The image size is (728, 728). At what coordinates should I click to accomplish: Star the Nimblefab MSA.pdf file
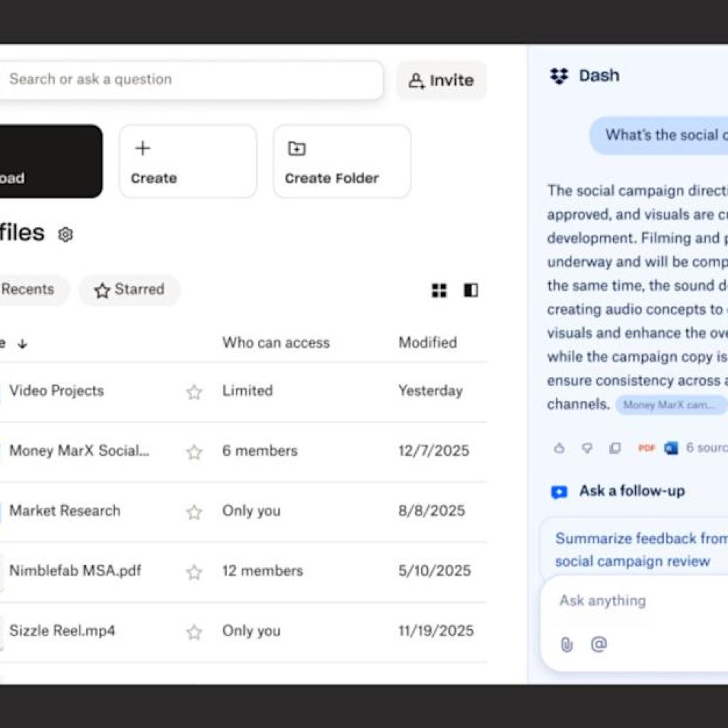click(193, 571)
